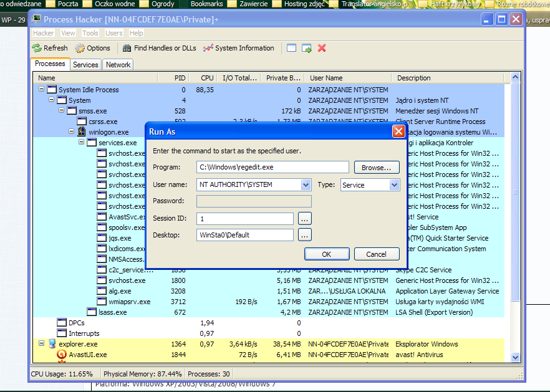Open the Type dropdown in Run As
The height and width of the screenshot is (392, 550).
(x=394, y=184)
